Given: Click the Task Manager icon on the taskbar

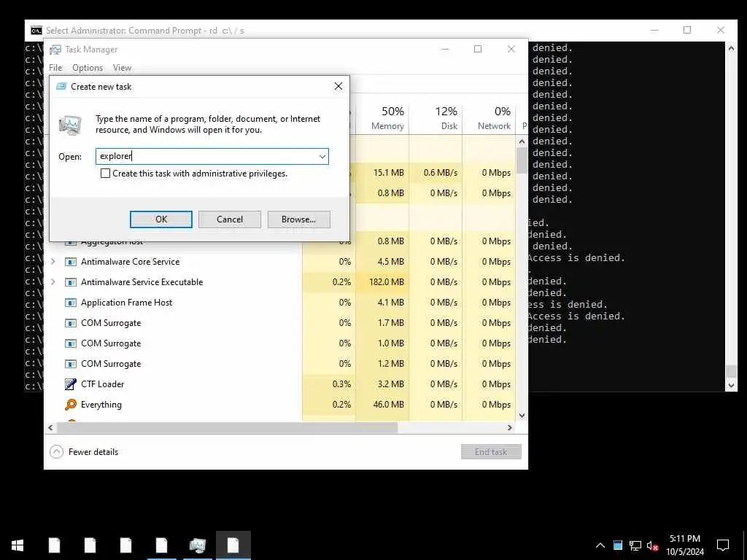Looking at the screenshot, I should coord(197,545).
